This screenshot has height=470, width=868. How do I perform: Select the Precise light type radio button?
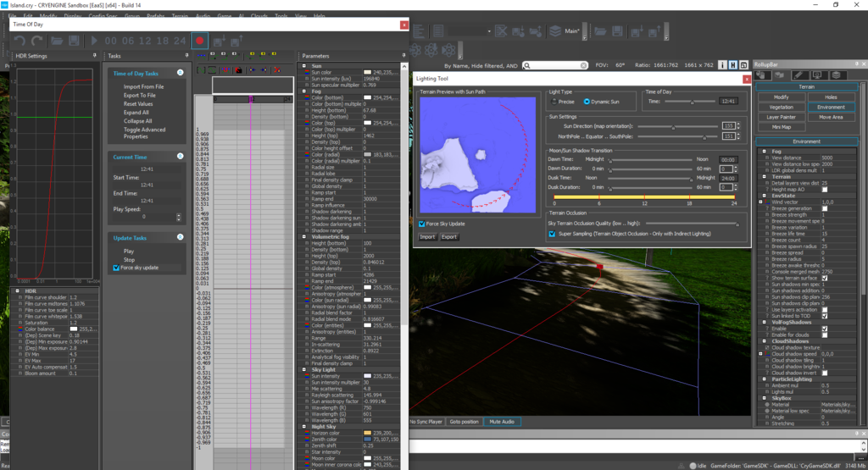[x=553, y=101]
